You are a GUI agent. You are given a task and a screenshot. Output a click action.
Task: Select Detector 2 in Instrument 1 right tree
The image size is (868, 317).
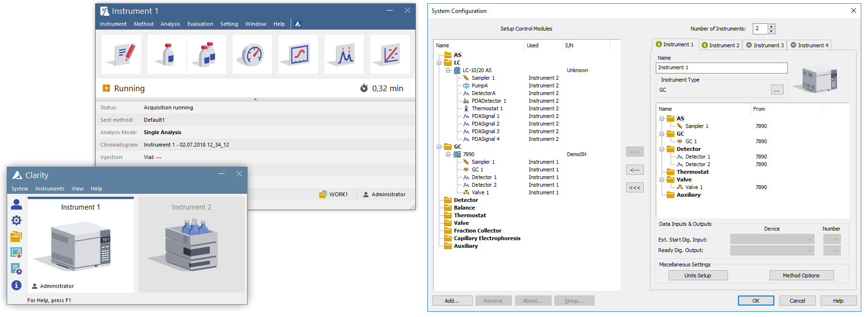(697, 164)
